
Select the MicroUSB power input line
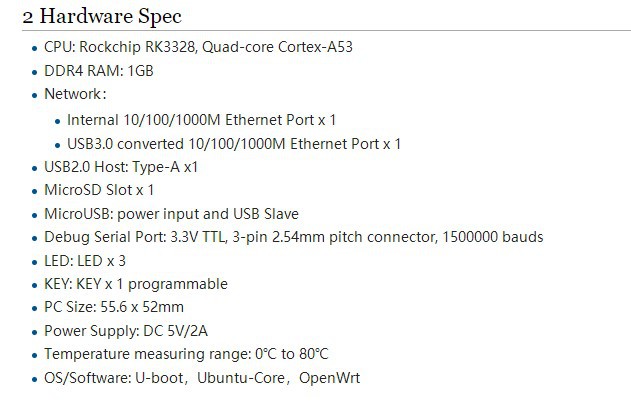pyautogui.click(x=171, y=213)
